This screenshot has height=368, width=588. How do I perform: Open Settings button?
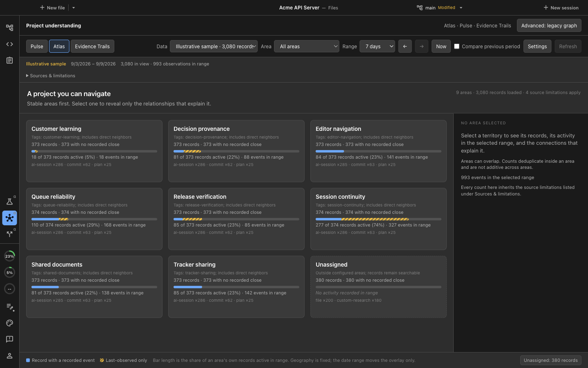[537, 47]
